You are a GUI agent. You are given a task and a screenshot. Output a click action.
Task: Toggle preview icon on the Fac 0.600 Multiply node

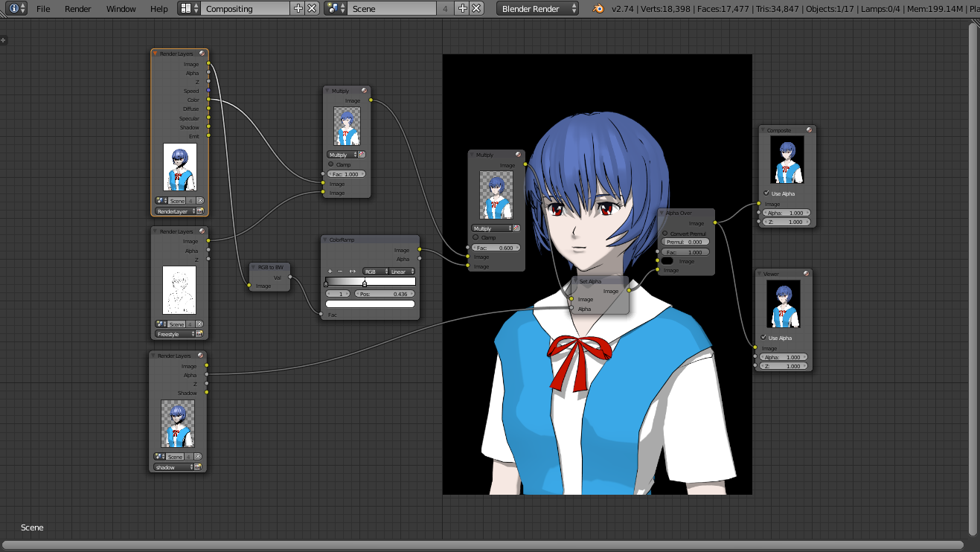coord(518,155)
